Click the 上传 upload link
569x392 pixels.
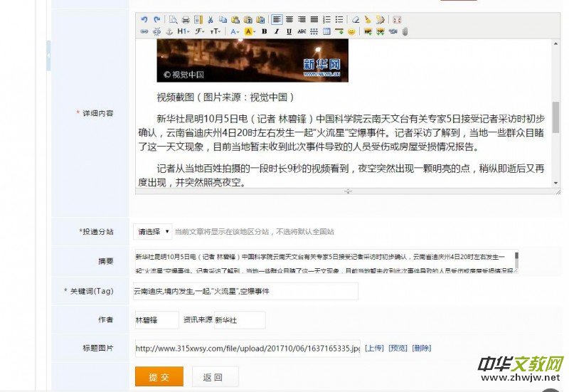pos(374,348)
